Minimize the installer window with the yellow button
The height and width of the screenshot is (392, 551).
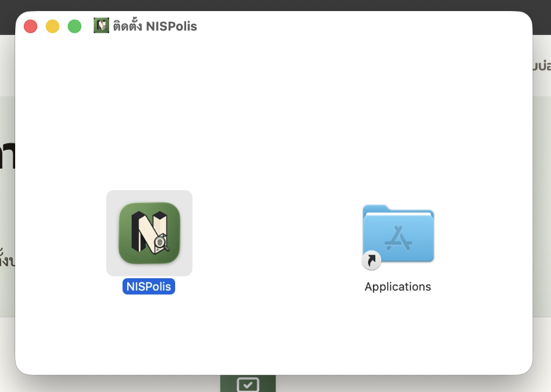[x=53, y=26]
